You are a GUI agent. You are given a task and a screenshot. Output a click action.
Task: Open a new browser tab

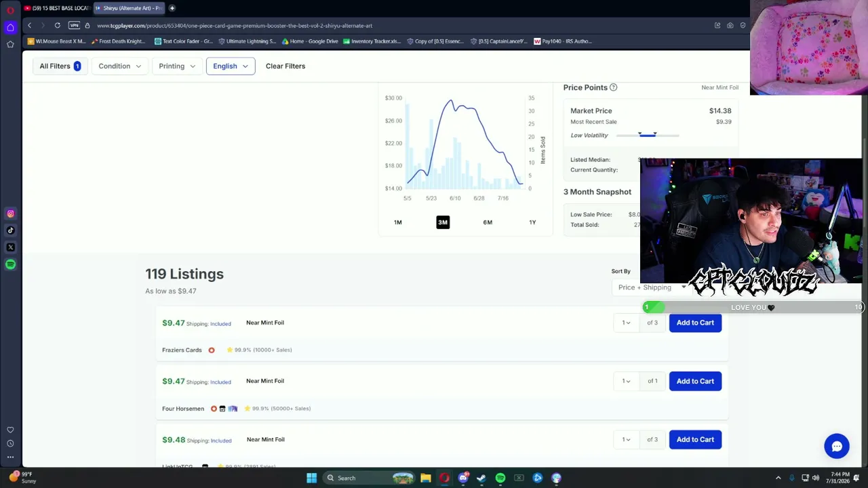click(172, 8)
